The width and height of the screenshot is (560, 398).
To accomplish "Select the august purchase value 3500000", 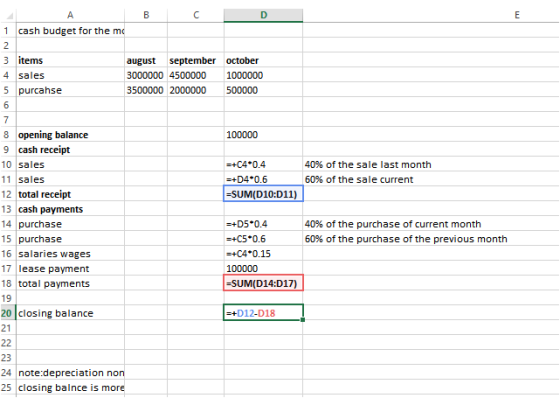I will click(x=146, y=90).
